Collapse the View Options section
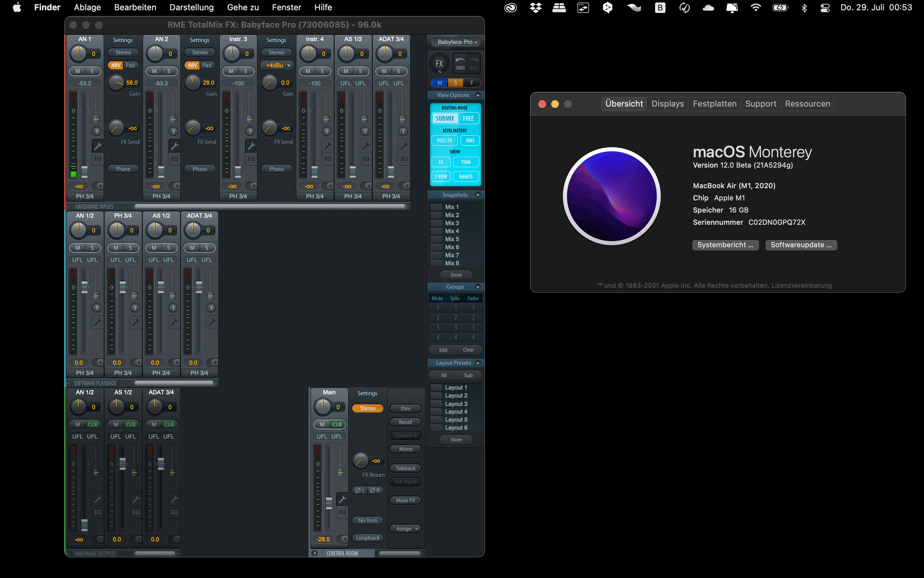The image size is (924, 578). pyautogui.click(x=478, y=95)
